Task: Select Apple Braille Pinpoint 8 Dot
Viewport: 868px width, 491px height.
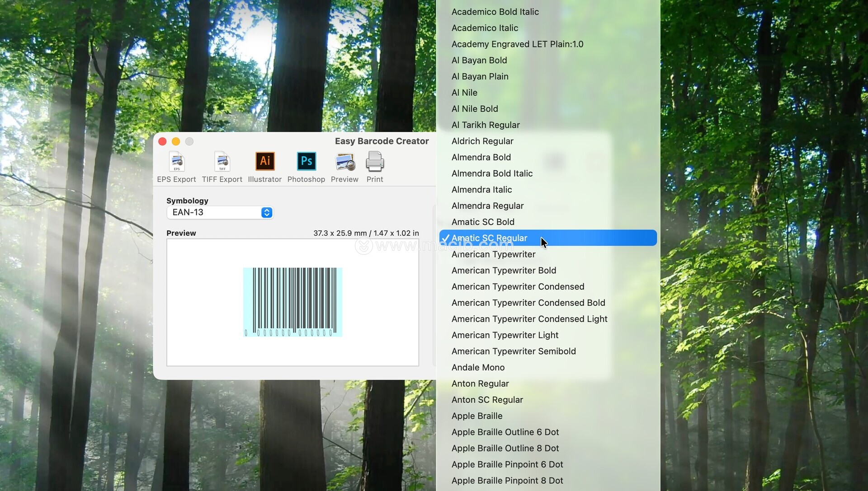Action: point(507,481)
